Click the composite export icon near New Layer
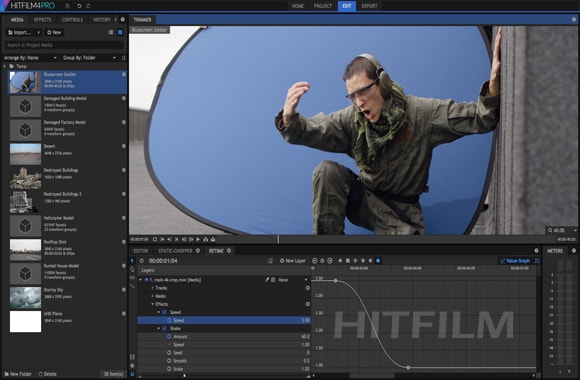Image resolution: width=580 pixels, height=380 pixels. (x=270, y=261)
